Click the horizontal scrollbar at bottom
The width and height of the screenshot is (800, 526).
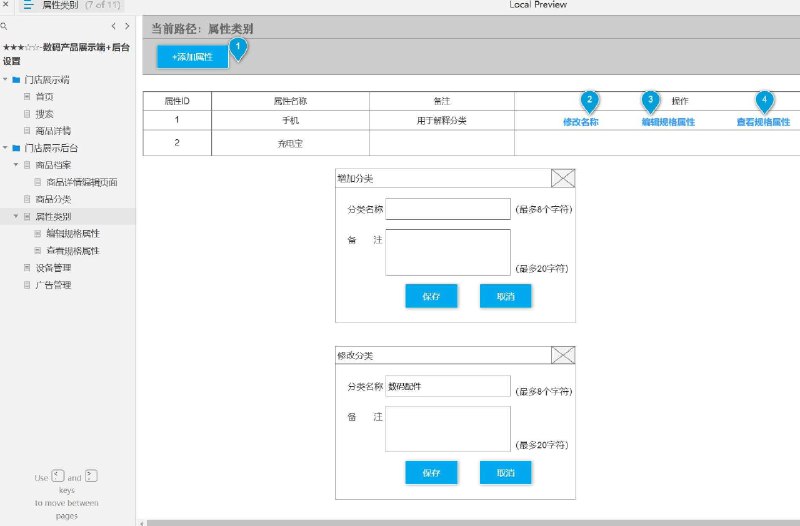pyautogui.click(x=472, y=523)
